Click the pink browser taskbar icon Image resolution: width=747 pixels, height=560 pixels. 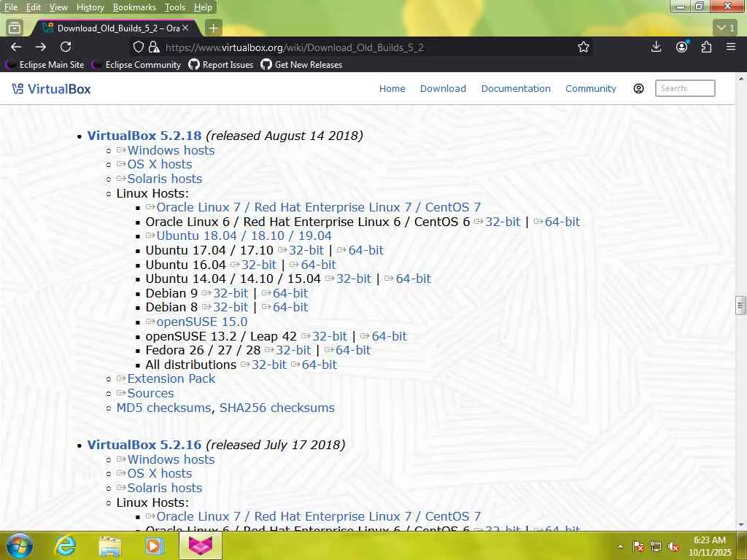click(201, 546)
